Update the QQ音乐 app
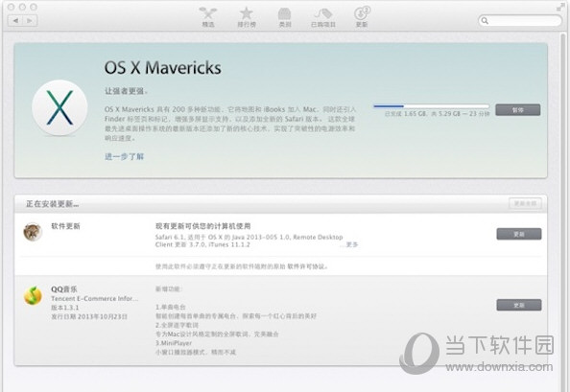 [519, 305]
